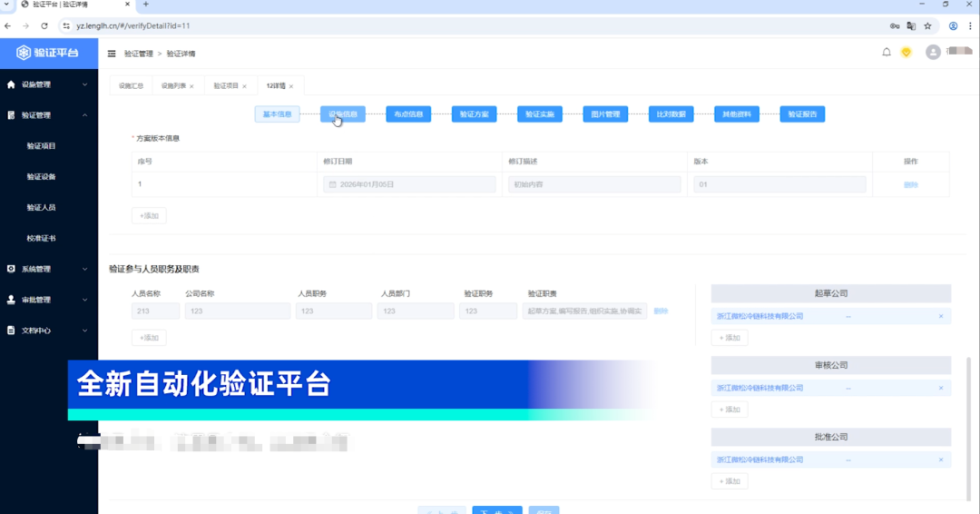Viewport: 980px width, 514px height.
Task: Open the 修订日期 date picker field
Action: pos(409,184)
